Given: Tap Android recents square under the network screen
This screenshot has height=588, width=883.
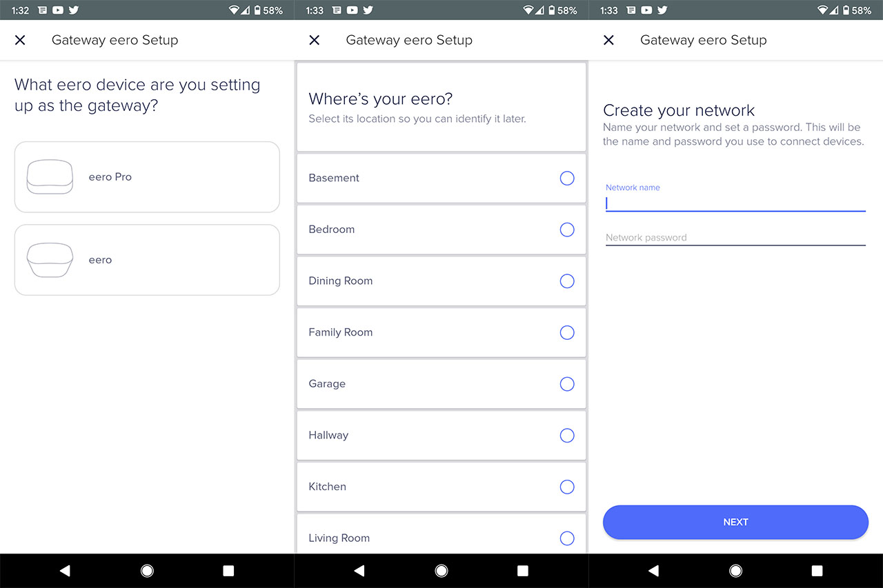Looking at the screenshot, I should (x=817, y=571).
